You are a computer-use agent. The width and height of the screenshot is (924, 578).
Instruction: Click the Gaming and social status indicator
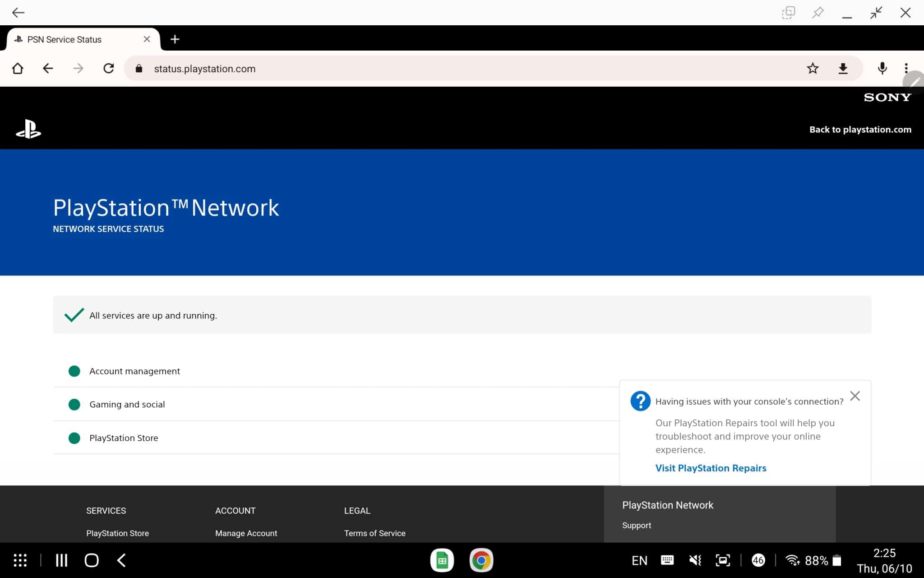pos(74,405)
